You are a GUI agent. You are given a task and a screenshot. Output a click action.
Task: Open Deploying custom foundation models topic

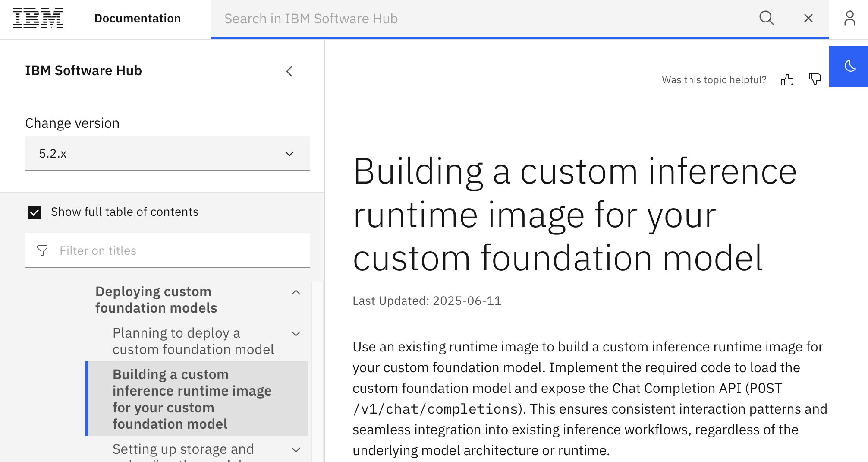tap(156, 300)
